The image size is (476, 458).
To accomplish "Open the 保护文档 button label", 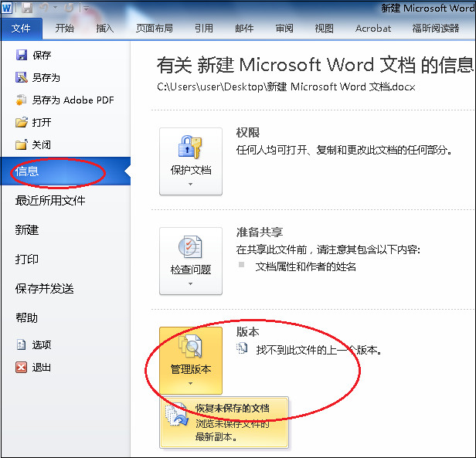I will click(191, 170).
